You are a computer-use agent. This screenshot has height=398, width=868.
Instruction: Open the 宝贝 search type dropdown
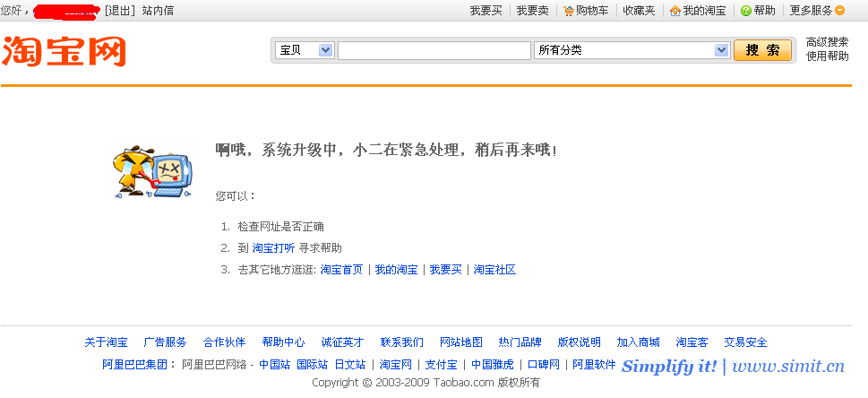point(304,50)
